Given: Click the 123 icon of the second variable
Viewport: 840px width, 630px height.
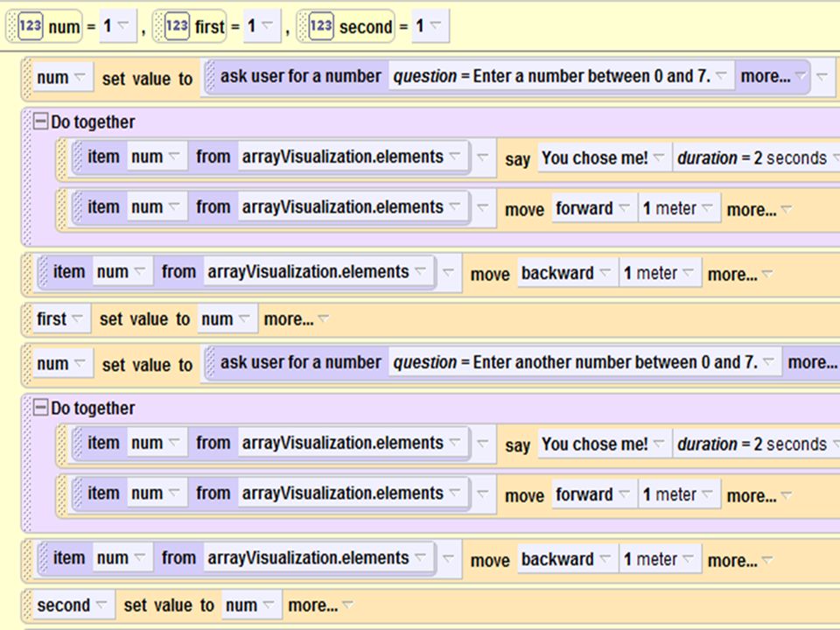Looking at the screenshot, I should point(321,25).
